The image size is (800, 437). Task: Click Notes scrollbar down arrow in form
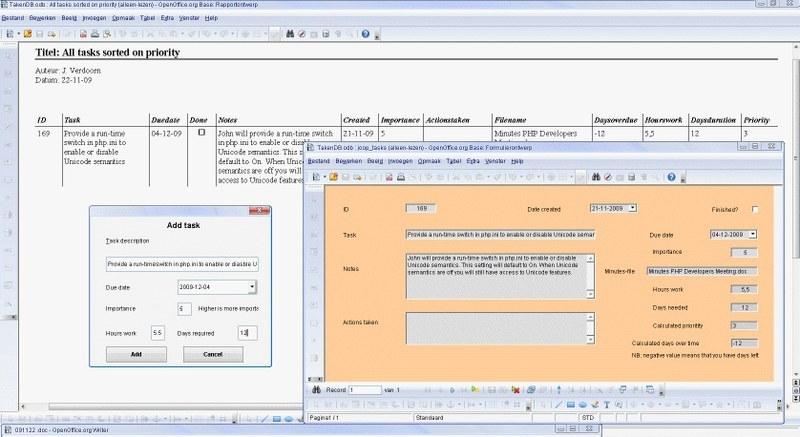[x=591, y=295]
